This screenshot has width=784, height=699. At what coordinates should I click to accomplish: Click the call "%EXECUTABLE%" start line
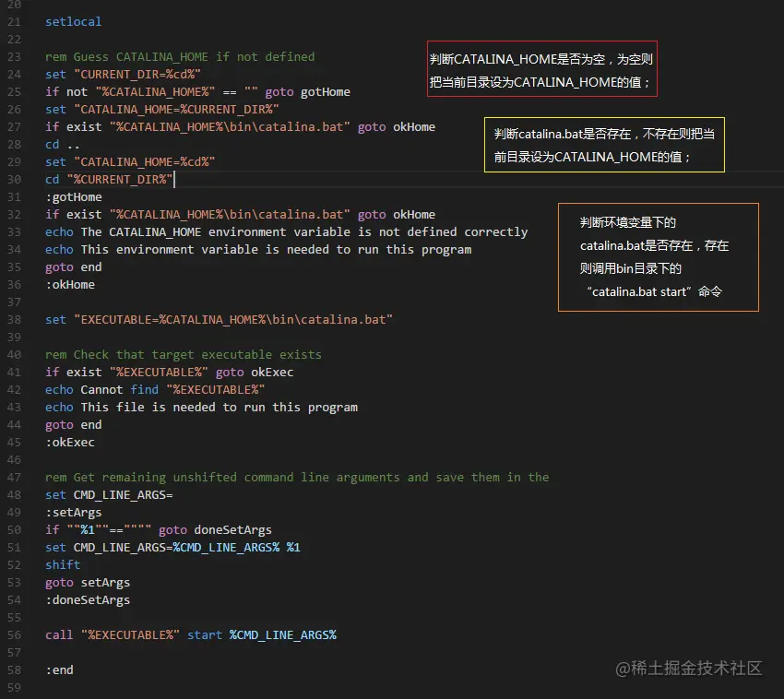tap(191, 634)
